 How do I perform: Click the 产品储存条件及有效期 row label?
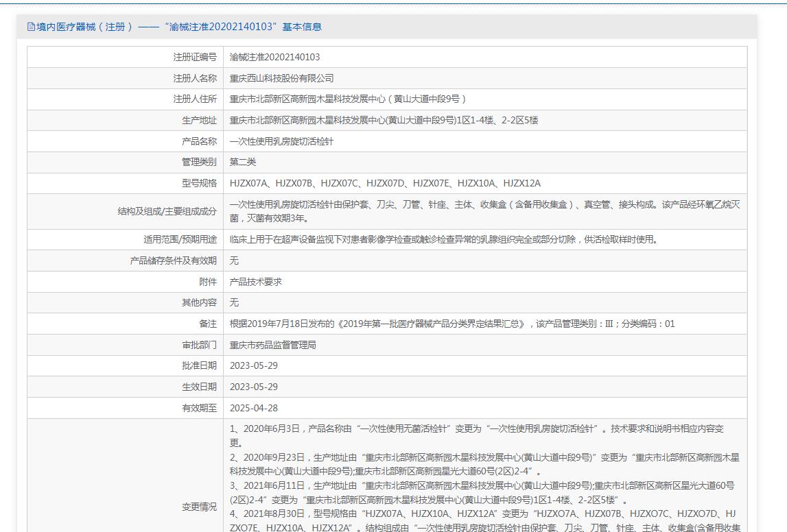click(x=173, y=261)
